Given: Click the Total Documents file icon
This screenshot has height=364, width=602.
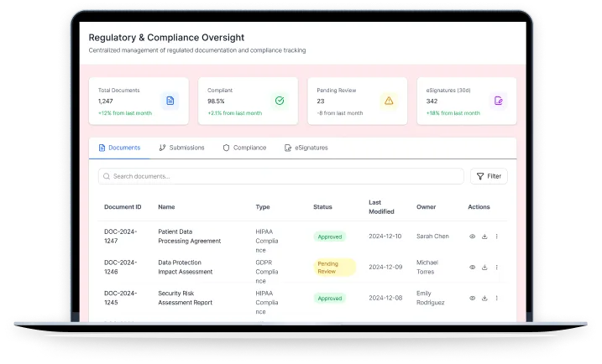Looking at the screenshot, I should 170,101.
